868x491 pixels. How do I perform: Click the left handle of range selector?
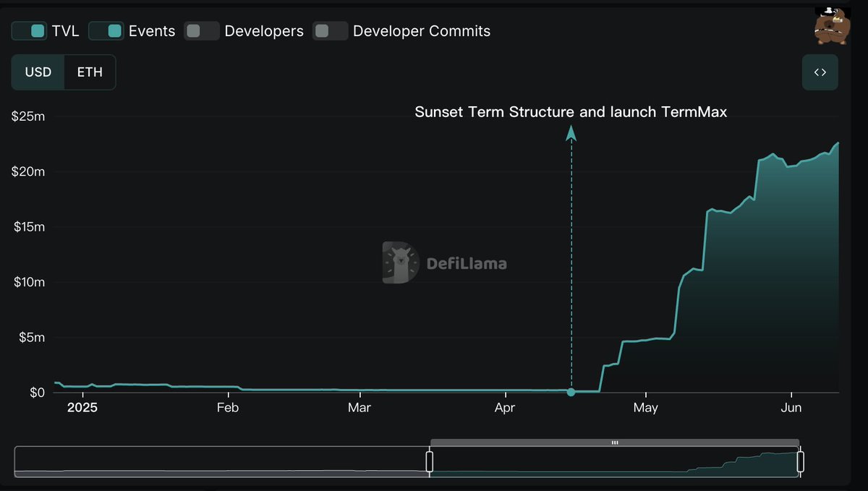point(430,461)
